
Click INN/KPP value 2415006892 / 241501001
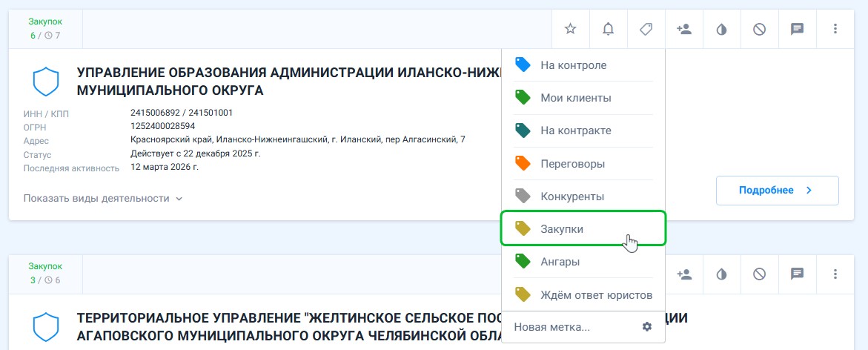click(182, 113)
